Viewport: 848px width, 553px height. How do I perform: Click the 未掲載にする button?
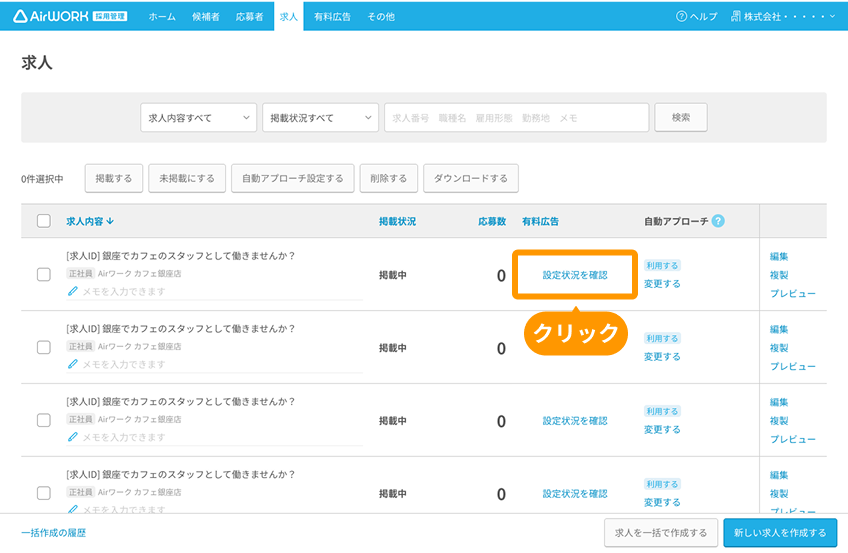point(187,178)
